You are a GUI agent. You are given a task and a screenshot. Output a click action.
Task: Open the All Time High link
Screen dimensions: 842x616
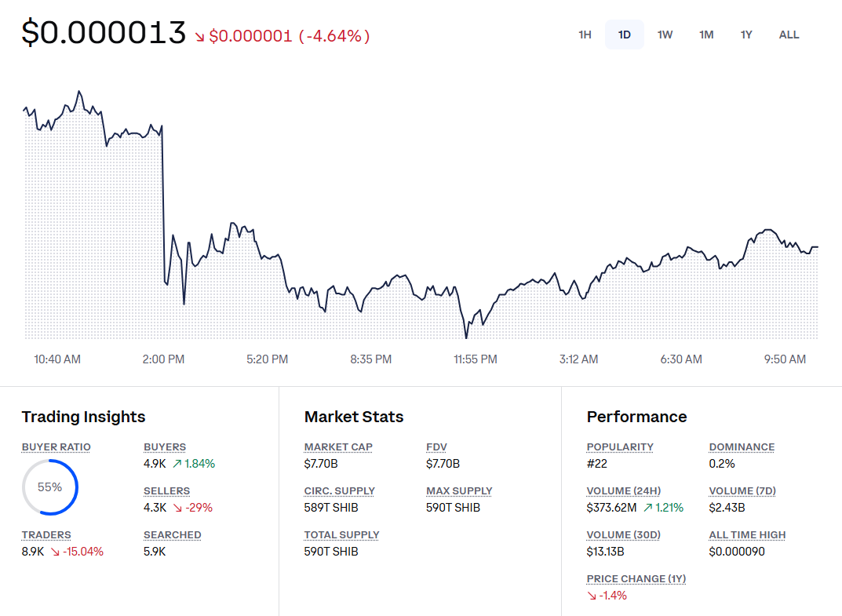pos(747,534)
